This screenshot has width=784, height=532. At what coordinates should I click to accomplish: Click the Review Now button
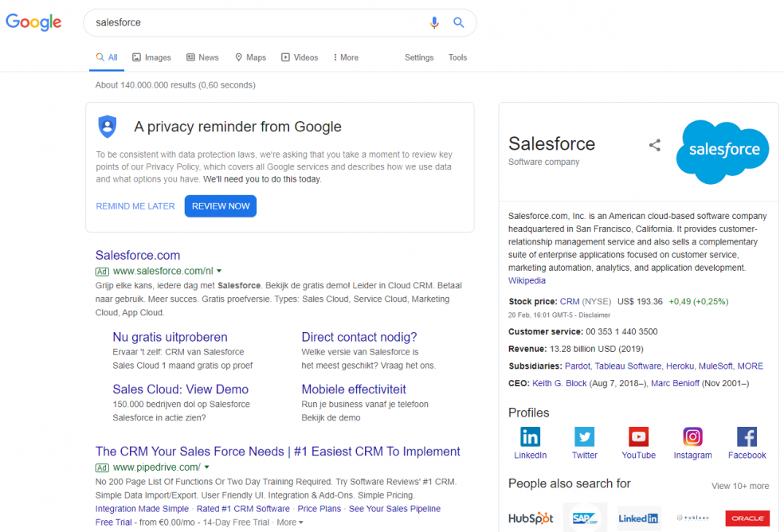(x=221, y=206)
